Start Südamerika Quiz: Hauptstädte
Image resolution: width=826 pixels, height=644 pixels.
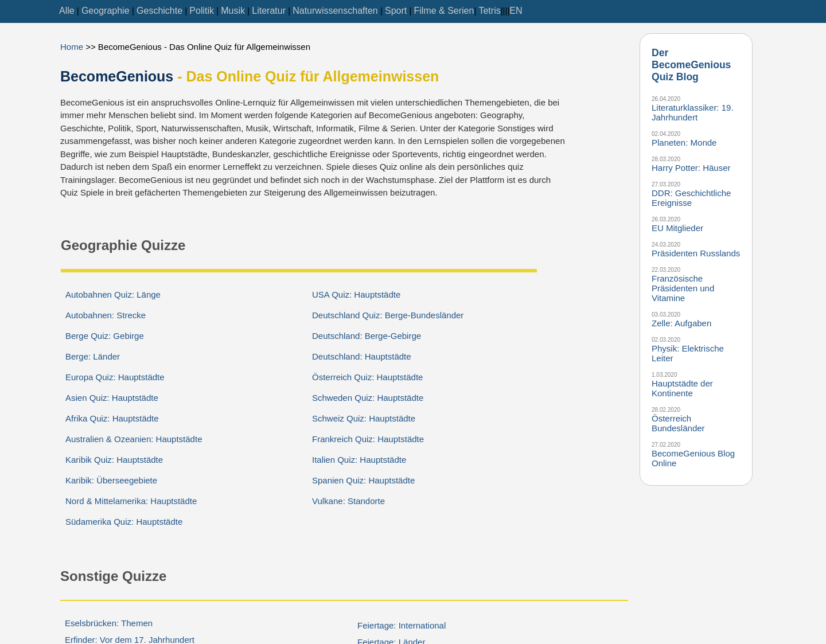click(x=124, y=522)
